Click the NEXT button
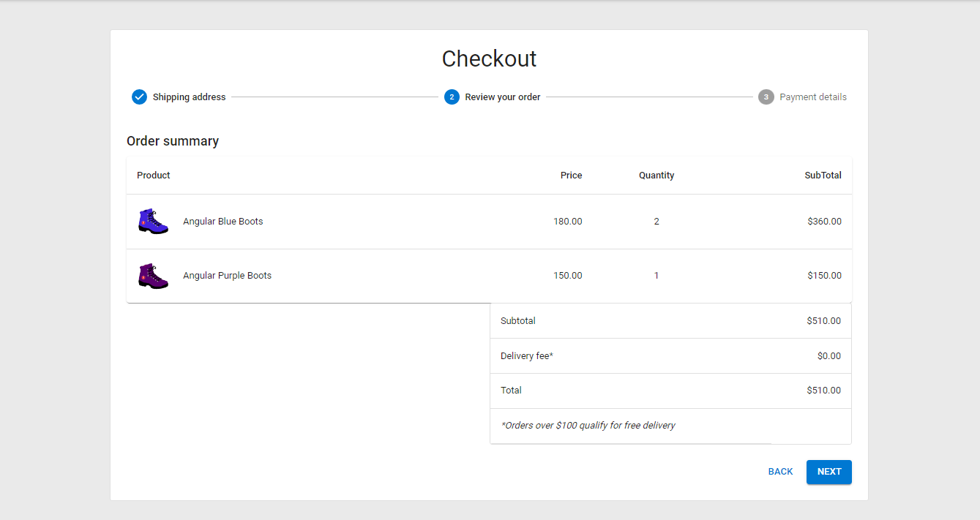Viewport: 980px width, 520px height. click(x=828, y=472)
